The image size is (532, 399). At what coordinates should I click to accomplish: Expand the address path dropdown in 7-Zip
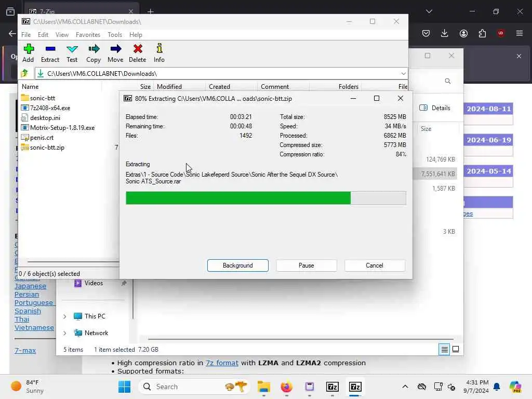(x=403, y=73)
